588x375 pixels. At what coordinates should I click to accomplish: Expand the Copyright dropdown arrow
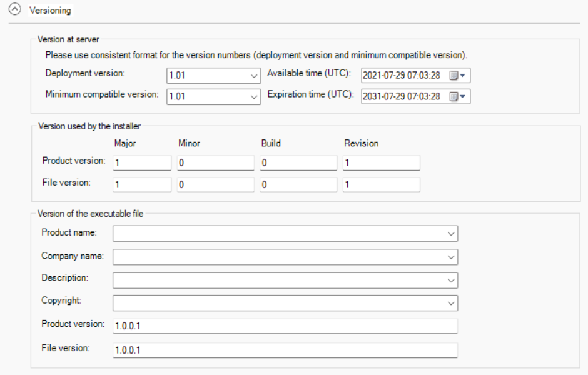tap(452, 303)
